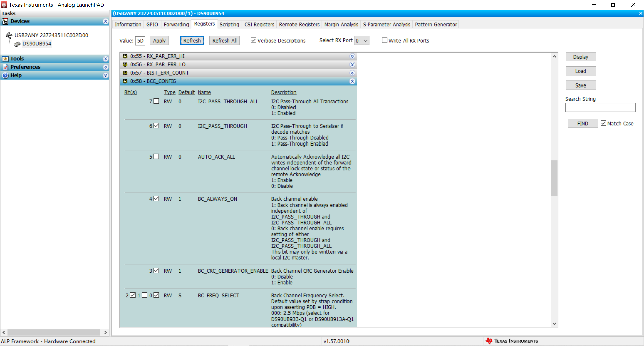Click the Tasks pane horizontal scrollbar
Screen dimensions: 644x346
[54, 332]
